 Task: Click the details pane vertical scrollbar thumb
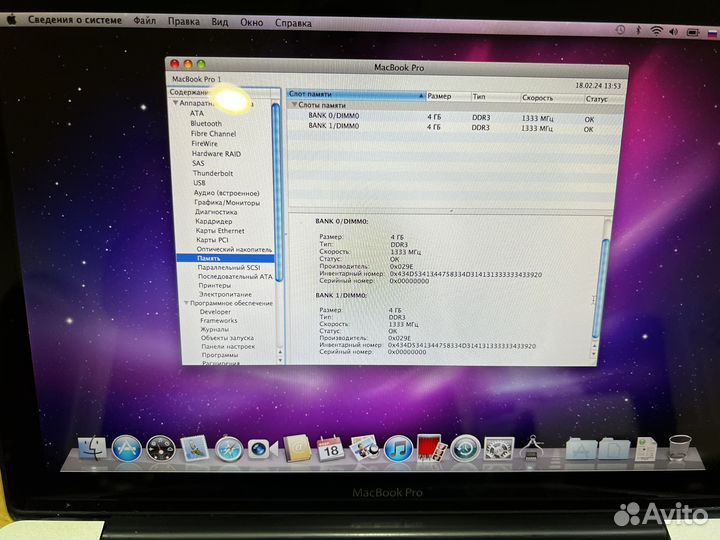coord(601,288)
